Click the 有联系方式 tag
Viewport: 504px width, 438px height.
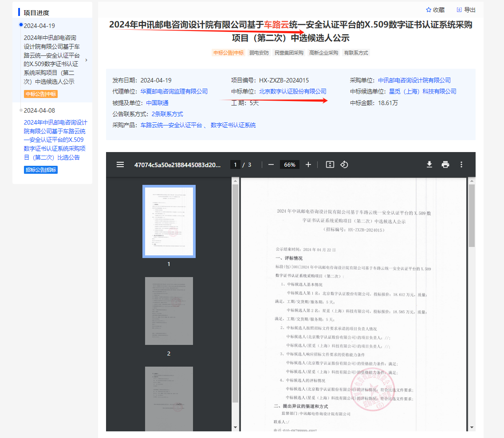pos(356,53)
